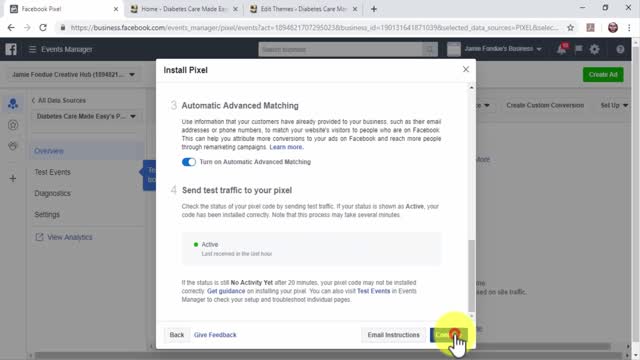
Task: Go back to All Data Sources
Action: coord(59,100)
